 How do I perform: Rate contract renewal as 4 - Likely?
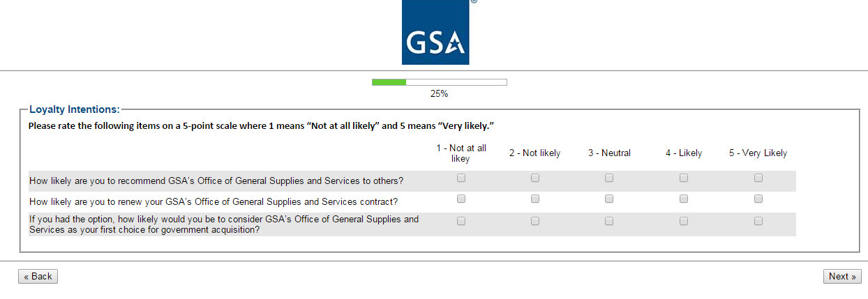click(684, 199)
